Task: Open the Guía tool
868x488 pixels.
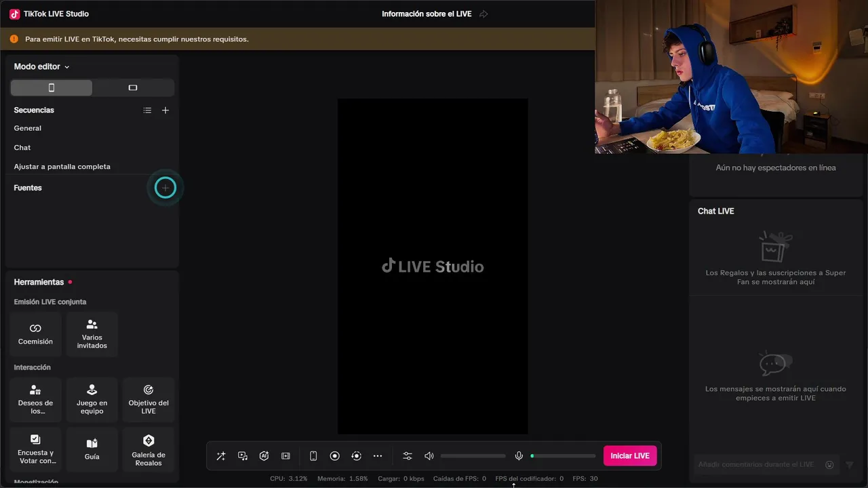Action: tap(92, 449)
